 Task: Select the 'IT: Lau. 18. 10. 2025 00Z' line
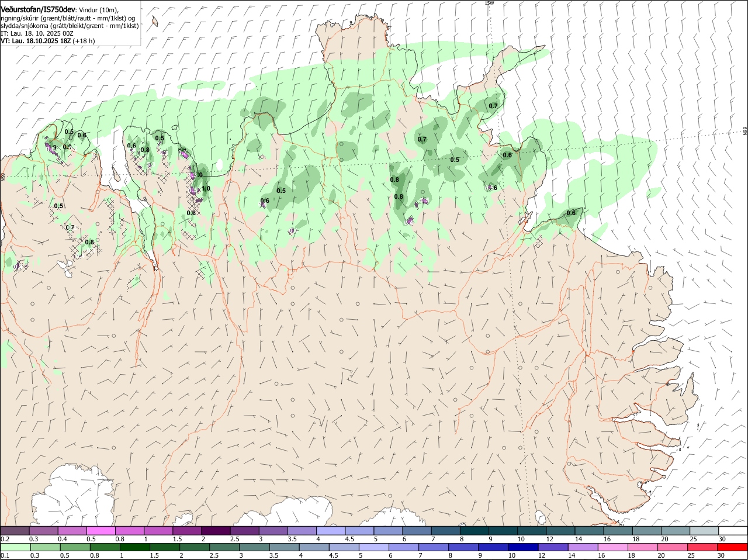tap(37, 33)
